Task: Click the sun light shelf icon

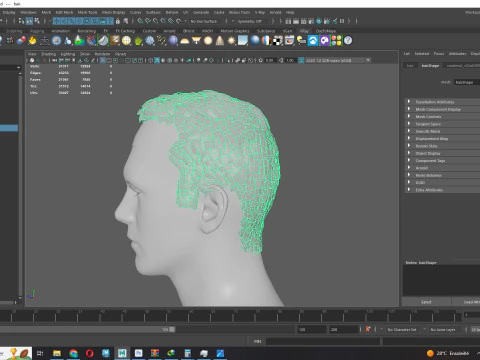Action: [231, 41]
